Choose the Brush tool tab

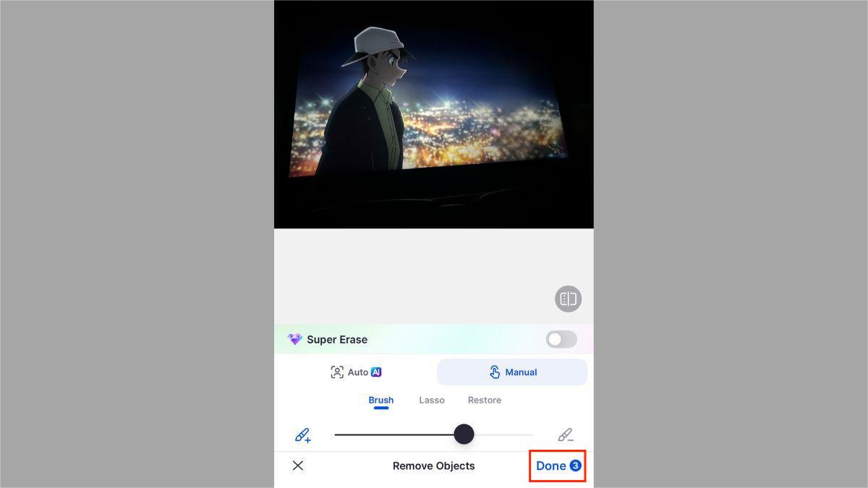point(381,400)
